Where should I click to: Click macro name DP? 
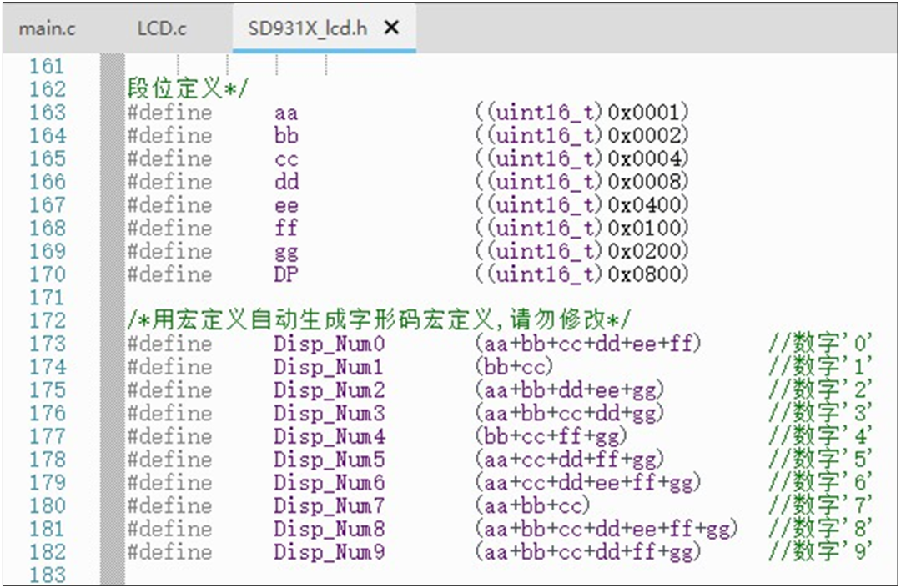coord(286,274)
